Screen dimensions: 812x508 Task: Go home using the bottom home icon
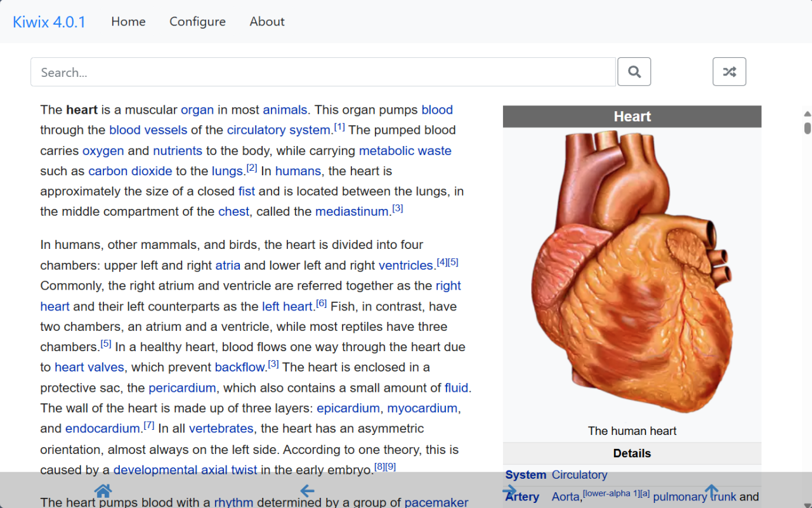102,490
